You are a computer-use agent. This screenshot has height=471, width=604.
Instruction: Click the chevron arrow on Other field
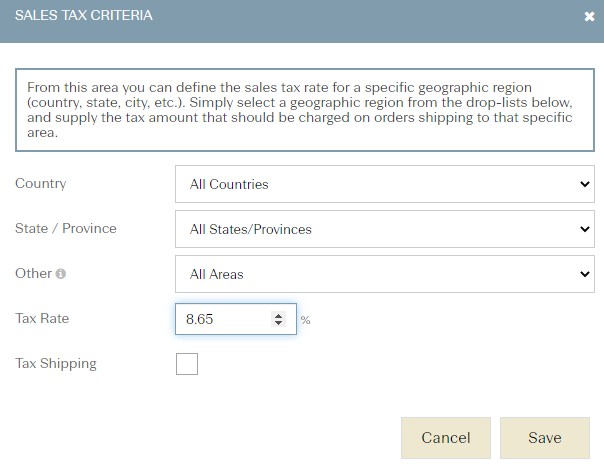(585, 274)
